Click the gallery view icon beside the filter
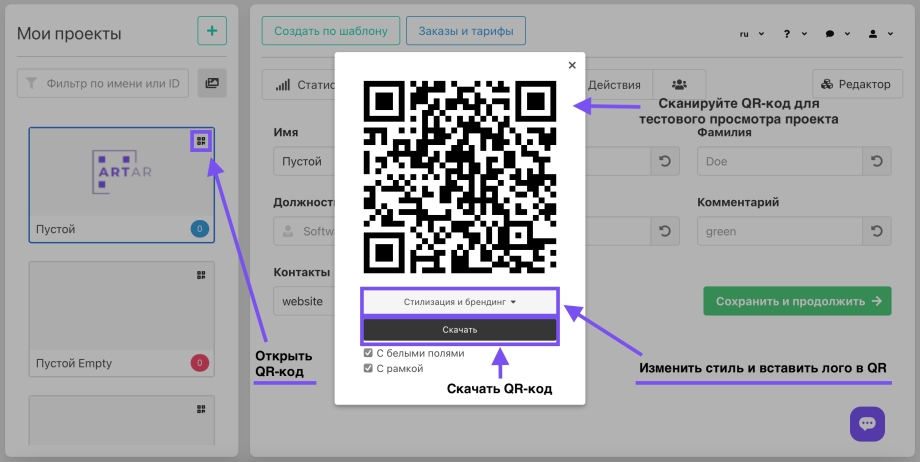 [212, 84]
